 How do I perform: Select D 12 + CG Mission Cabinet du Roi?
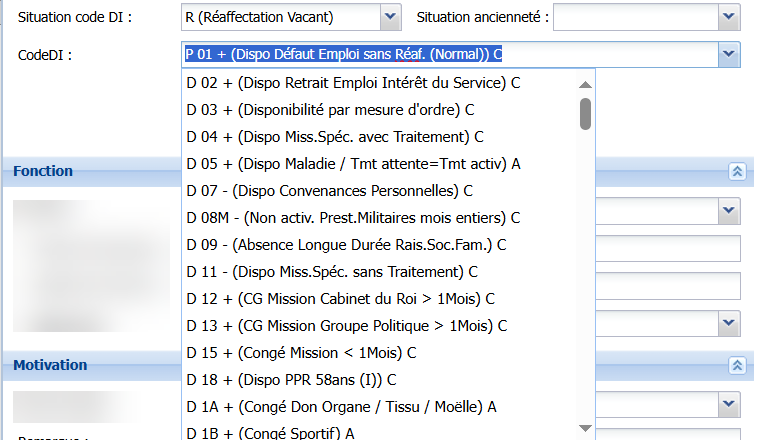(x=340, y=298)
